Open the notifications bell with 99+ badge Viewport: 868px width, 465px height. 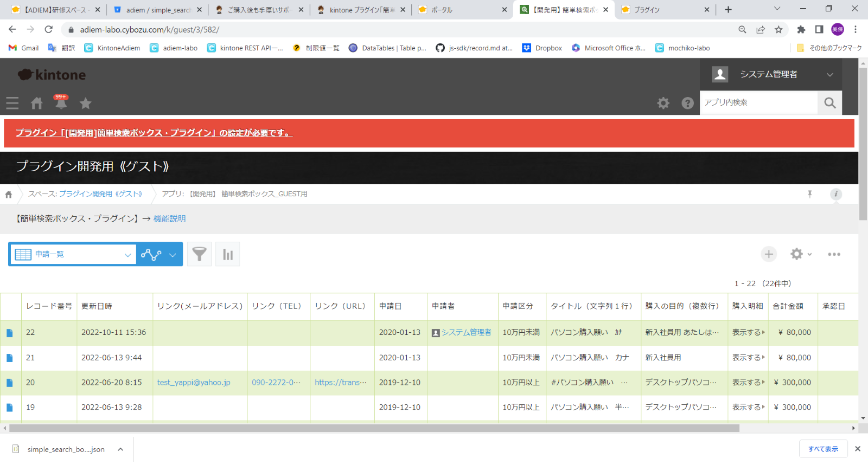pyautogui.click(x=61, y=102)
